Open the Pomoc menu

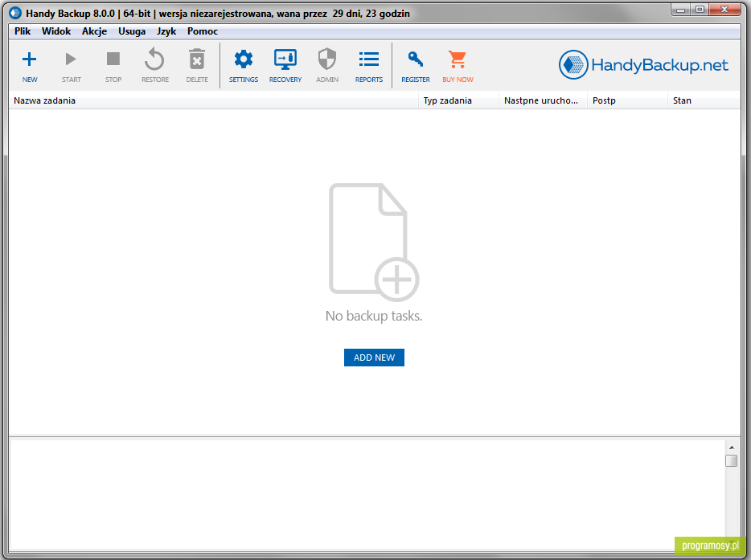[x=202, y=31]
